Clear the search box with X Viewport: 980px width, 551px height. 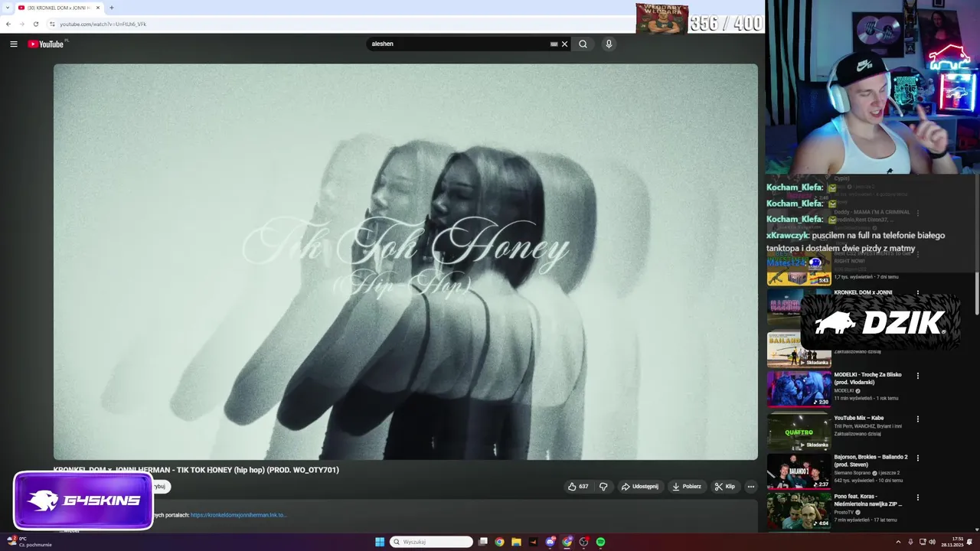pos(565,44)
